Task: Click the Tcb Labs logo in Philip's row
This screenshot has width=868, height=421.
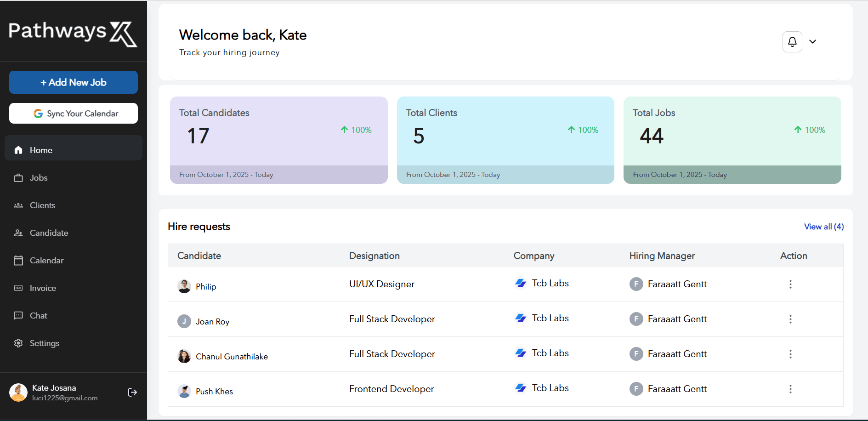Action: 521,283
